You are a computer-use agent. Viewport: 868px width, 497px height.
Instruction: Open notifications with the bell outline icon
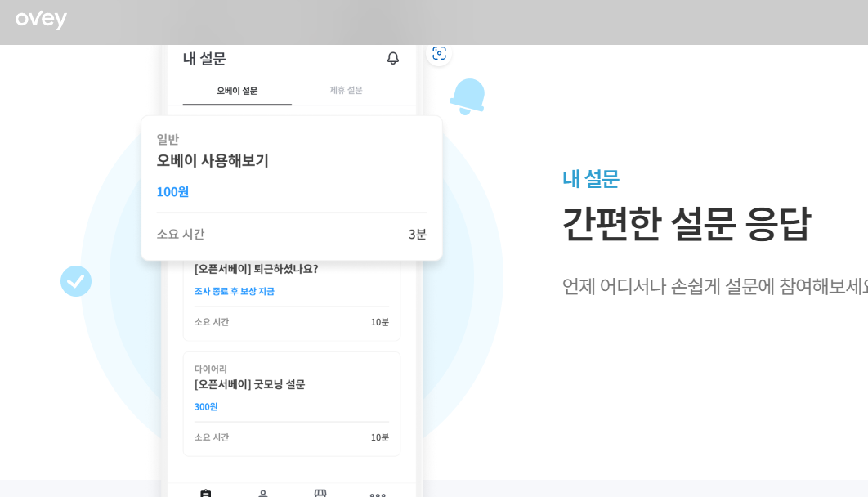(392, 59)
